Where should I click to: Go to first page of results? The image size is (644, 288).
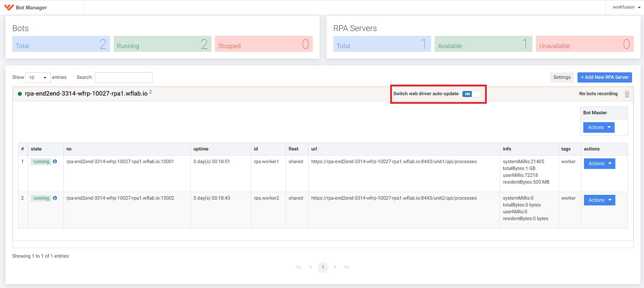(x=299, y=267)
